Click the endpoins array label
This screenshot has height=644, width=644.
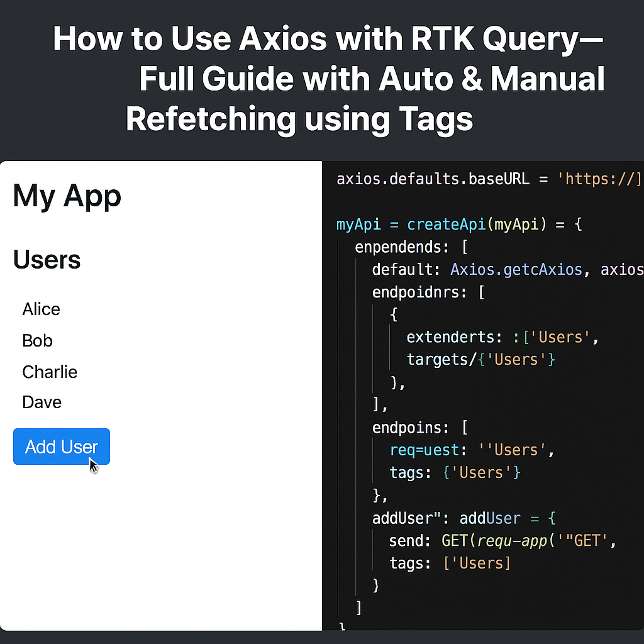[409, 427]
